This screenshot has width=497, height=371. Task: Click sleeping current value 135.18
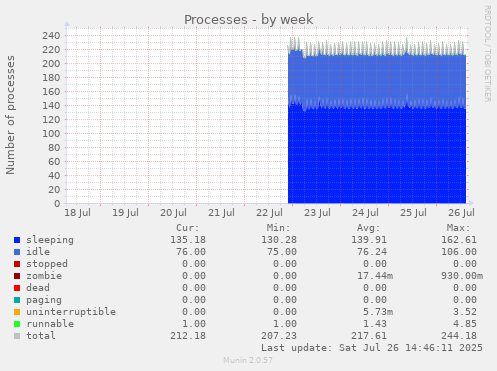(188, 240)
